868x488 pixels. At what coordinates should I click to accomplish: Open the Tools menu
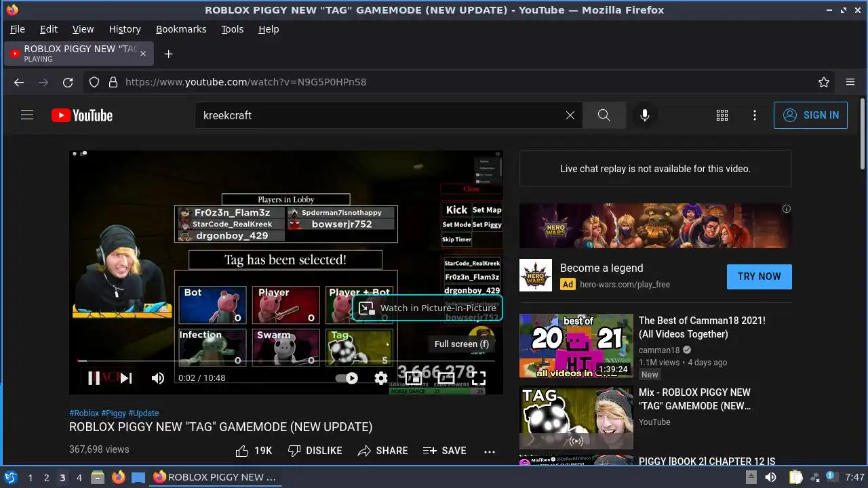click(x=232, y=29)
